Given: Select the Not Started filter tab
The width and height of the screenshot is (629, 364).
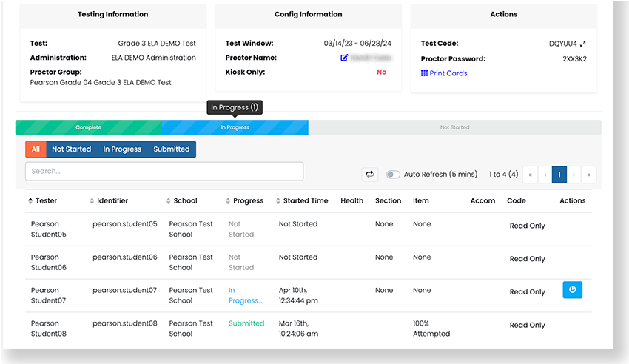Looking at the screenshot, I should pos(71,149).
